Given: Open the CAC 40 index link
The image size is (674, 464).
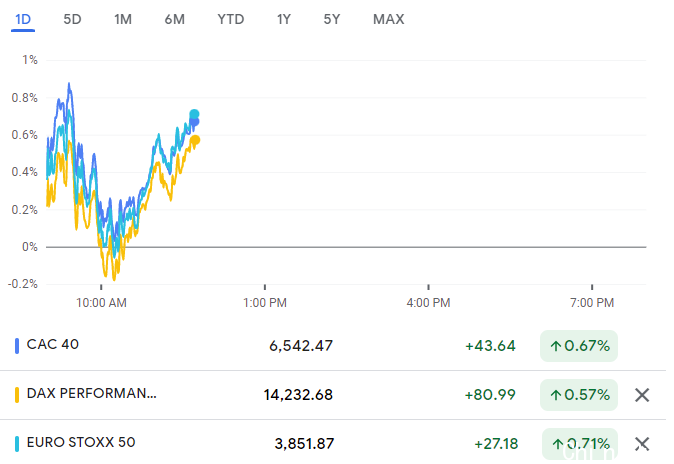Looking at the screenshot, I should (x=53, y=345).
